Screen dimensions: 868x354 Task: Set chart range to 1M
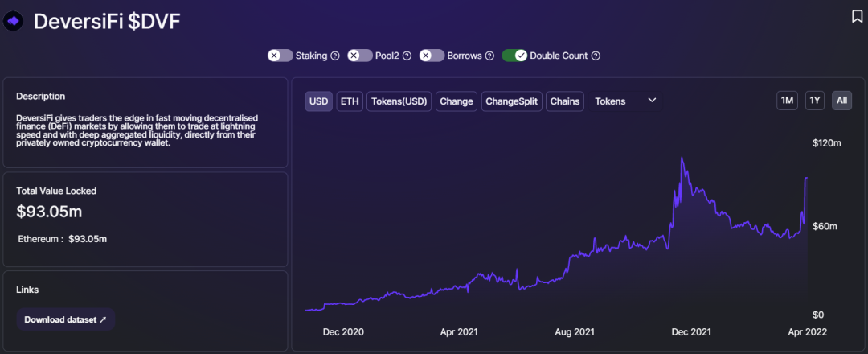[787, 101]
